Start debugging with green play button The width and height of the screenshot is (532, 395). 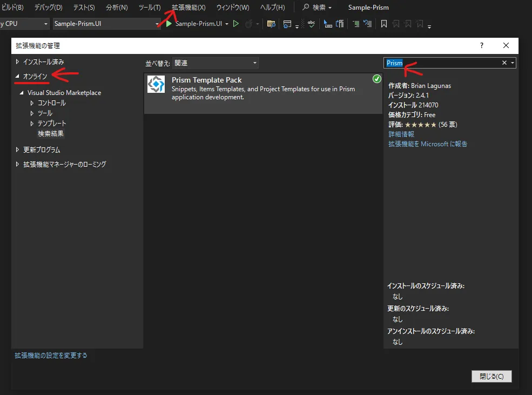(x=169, y=24)
